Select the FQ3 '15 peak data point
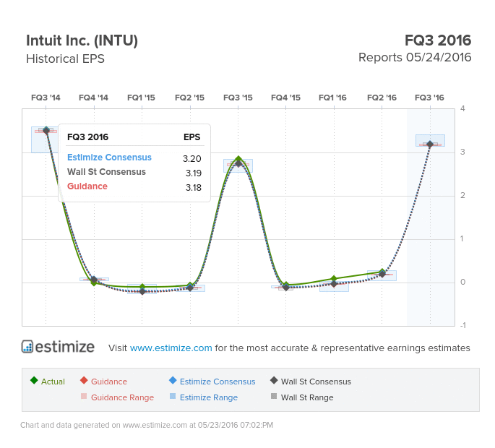Screen dimensions: 495x448 (238, 159)
